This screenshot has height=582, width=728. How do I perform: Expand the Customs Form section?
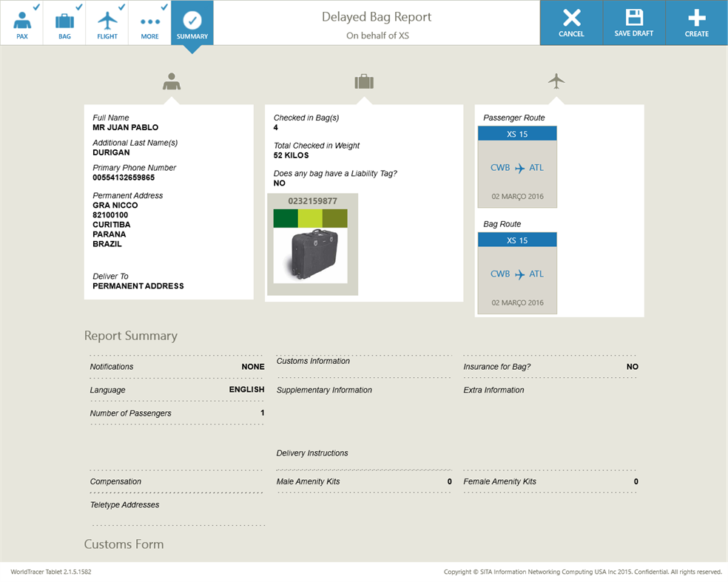pos(124,544)
